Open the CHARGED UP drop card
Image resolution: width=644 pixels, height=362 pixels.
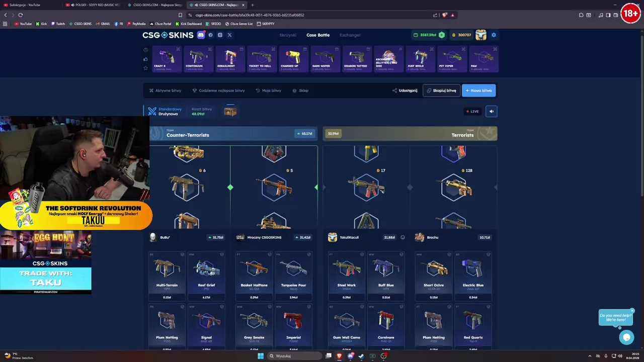click(293, 59)
